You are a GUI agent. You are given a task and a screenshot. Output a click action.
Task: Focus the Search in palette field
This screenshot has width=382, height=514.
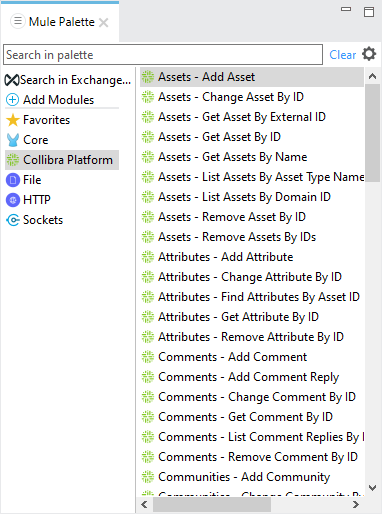tap(163, 55)
